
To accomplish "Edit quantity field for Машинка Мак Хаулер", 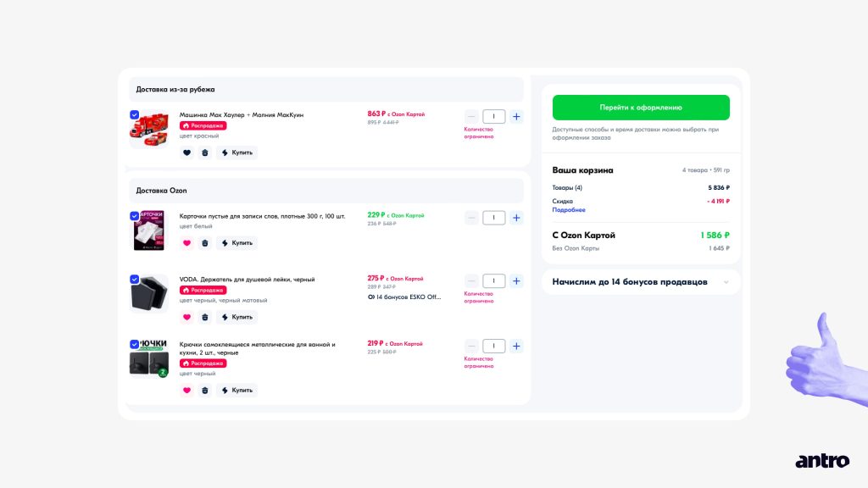I will coord(494,116).
